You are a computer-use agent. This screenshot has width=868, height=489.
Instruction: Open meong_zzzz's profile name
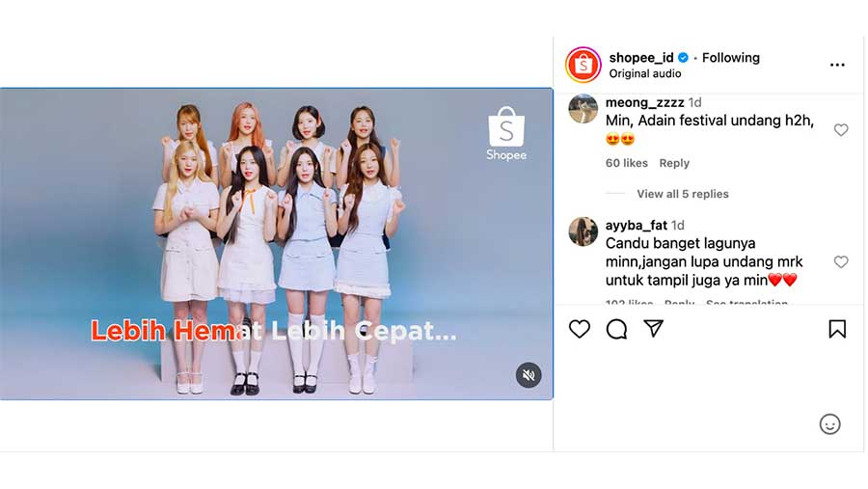[644, 102]
